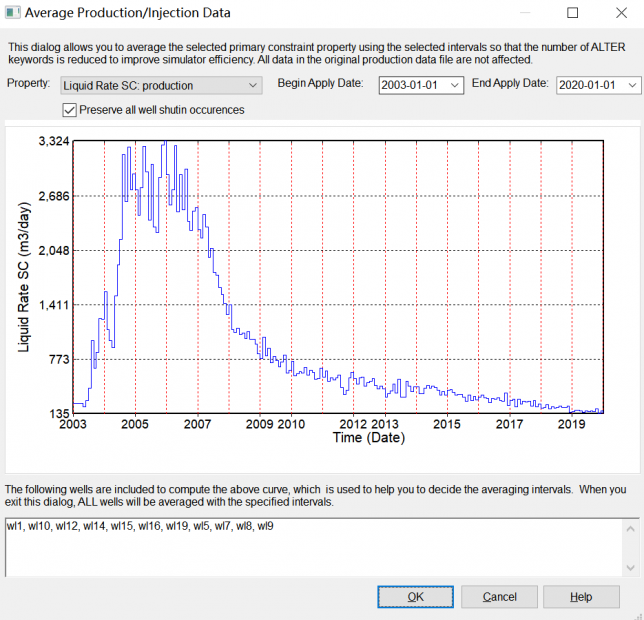Click the Cancel button
644x620 pixels.
tap(499, 597)
